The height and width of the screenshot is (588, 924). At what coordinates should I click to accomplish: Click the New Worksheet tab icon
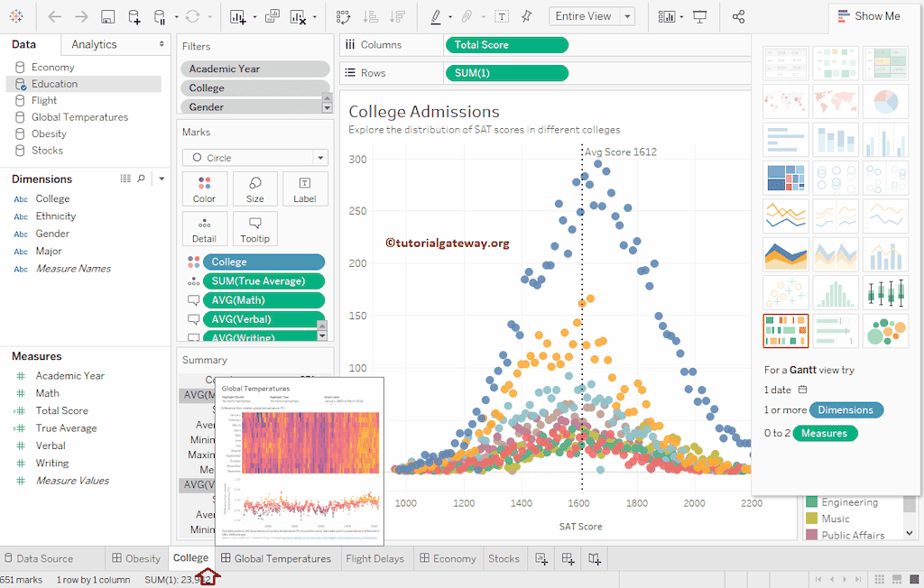(541, 559)
